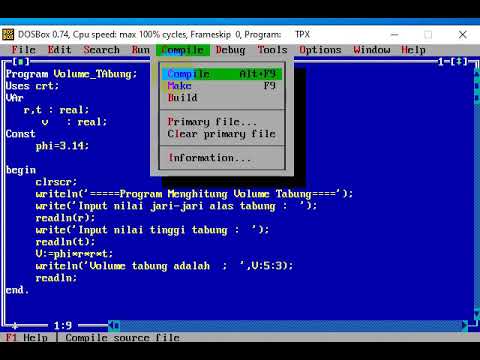Image resolution: width=480 pixels, height=360 pixels.
Task: Click F1 Help in status bar
Action: click(x=27, y=337)
